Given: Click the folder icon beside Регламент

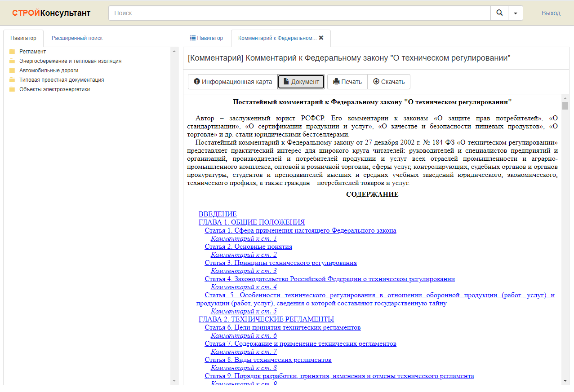Looking at the screenshot, I should pyautogui.click(x=12, y=52).
